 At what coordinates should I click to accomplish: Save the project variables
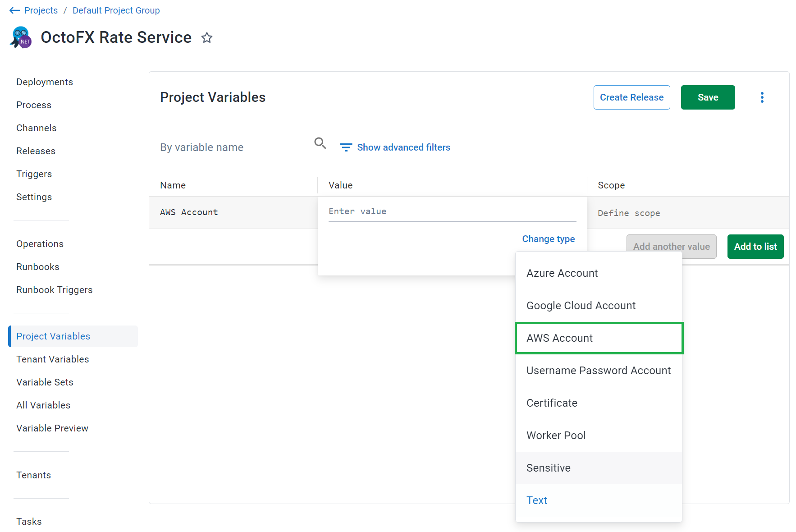[x=708, y=97]
